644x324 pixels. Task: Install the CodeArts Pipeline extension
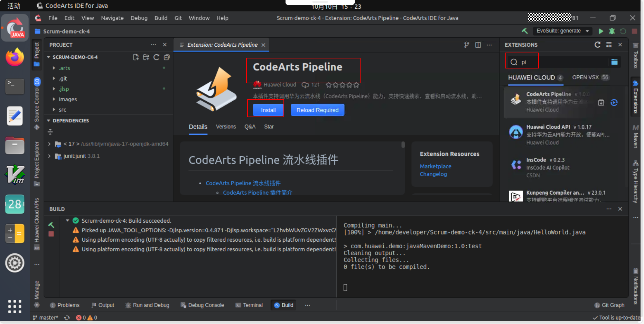268,110
